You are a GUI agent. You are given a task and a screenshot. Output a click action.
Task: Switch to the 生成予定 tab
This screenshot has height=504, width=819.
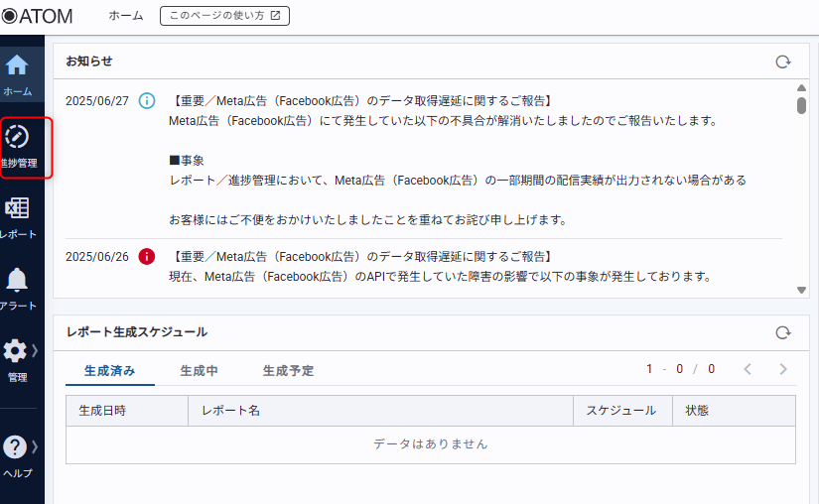tap(288, 371)
